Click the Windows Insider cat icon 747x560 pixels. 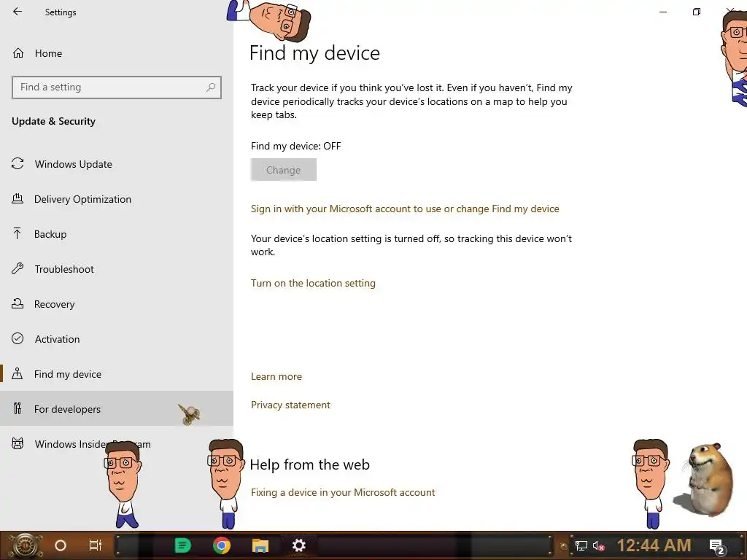point(18,444)
